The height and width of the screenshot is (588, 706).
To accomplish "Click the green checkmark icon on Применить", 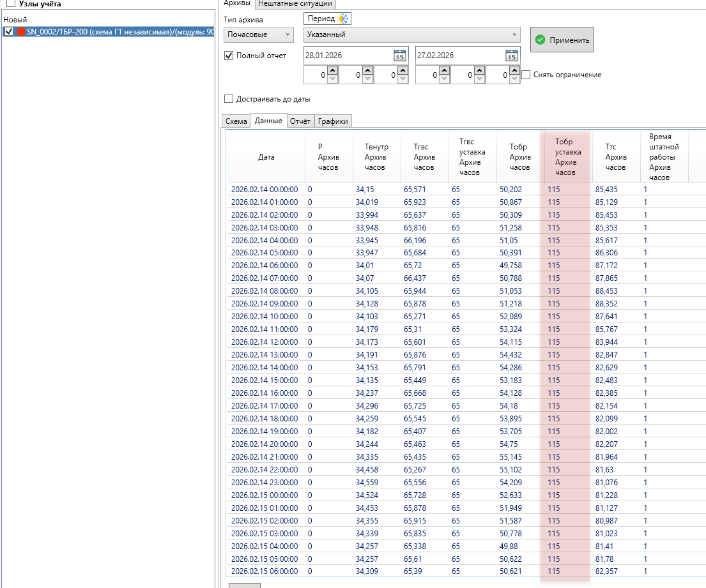I will click(x=541, y=40).
